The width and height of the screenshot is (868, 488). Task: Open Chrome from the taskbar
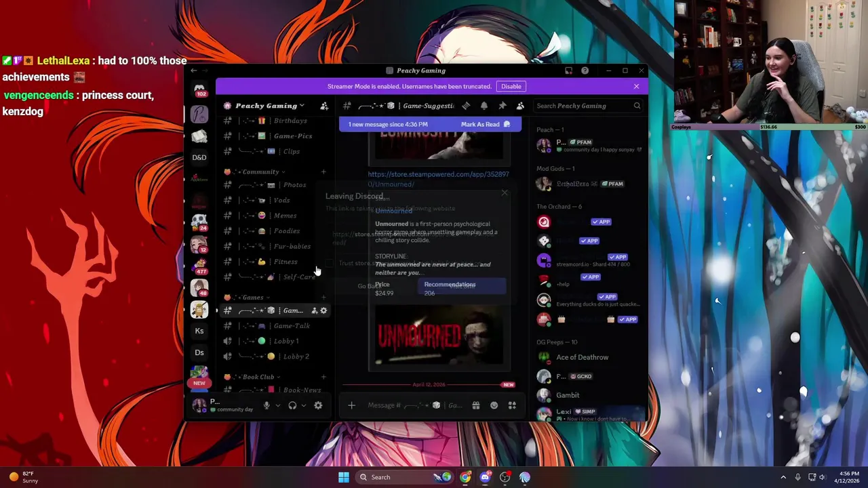point(465,477)
